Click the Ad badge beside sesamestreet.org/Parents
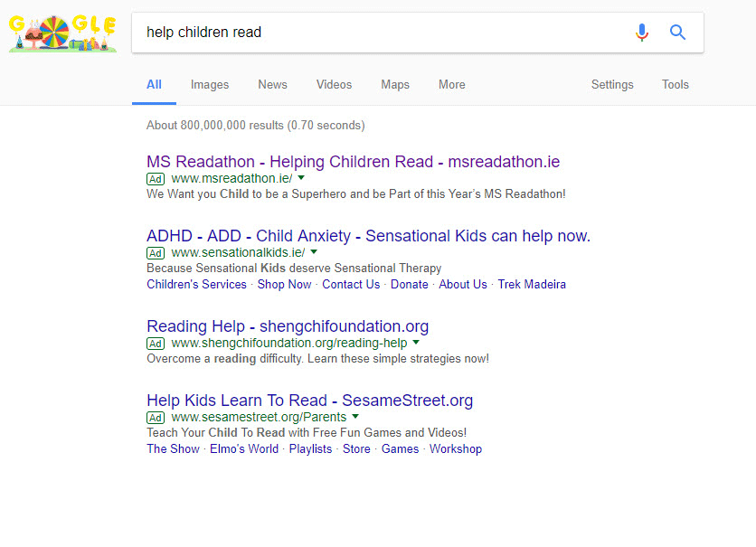Viewport: 756px width, 547px height. pyautogui.click(x=156, y=418)
